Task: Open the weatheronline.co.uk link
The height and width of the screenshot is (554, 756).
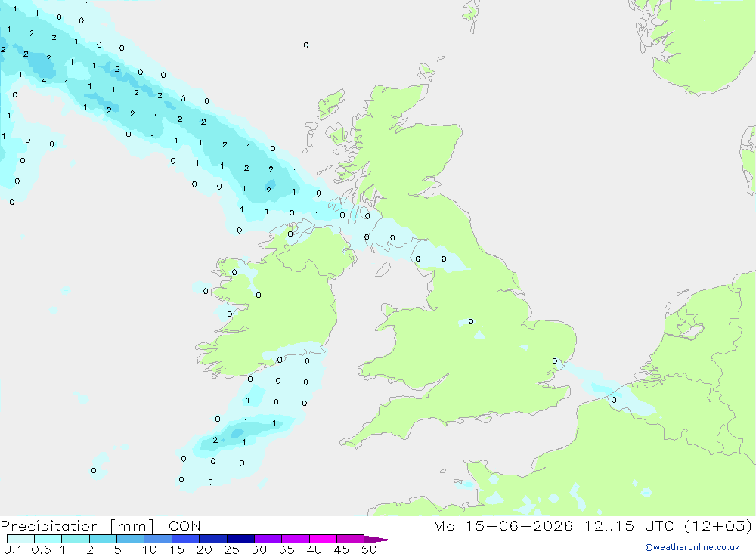Action: click(692, 547)
